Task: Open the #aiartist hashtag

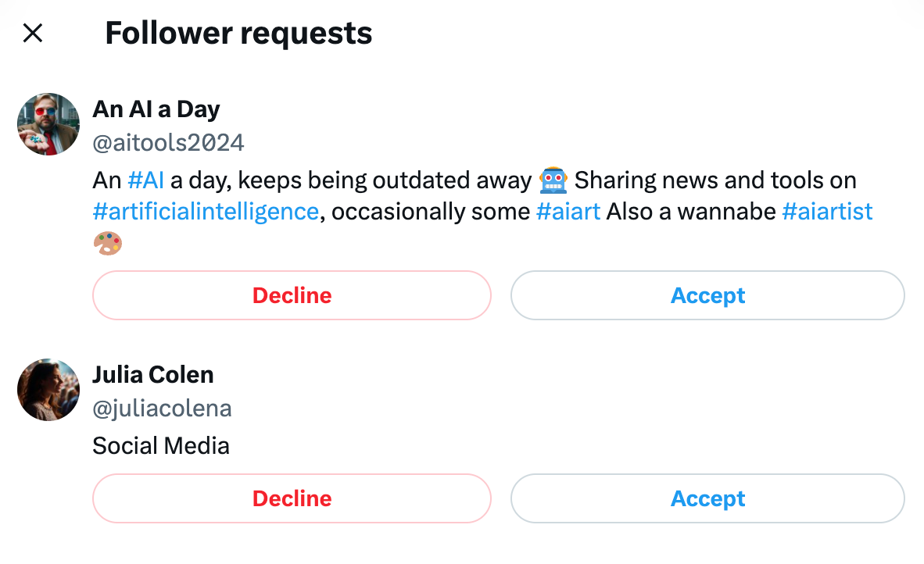Action: [x=827, y=211]
